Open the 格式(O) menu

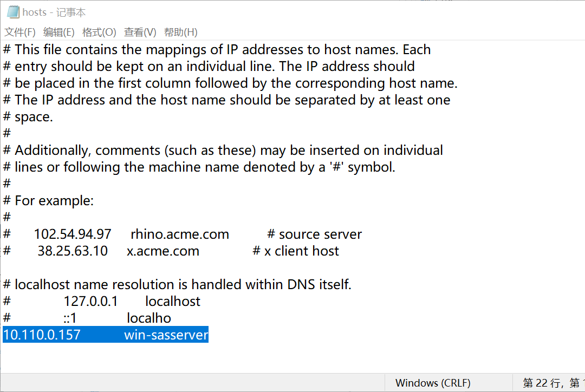pos(99,32)
